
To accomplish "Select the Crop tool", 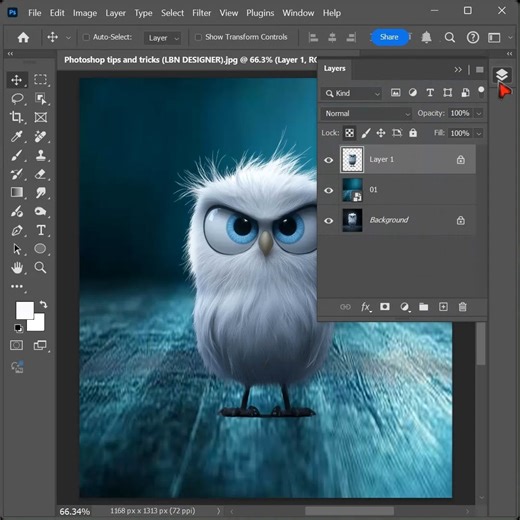I will (16, 117).
